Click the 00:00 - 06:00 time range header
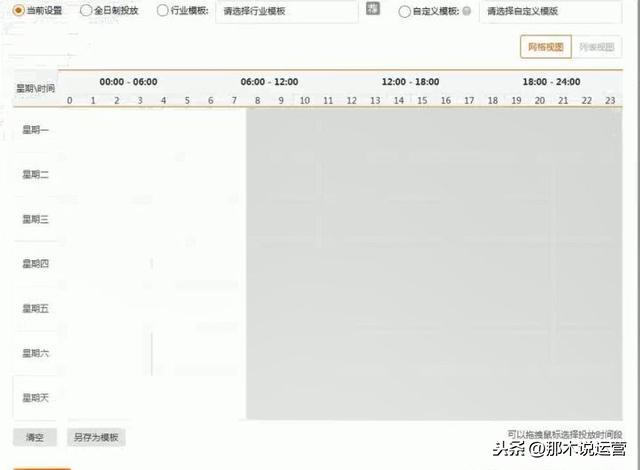 pos(128,82)
